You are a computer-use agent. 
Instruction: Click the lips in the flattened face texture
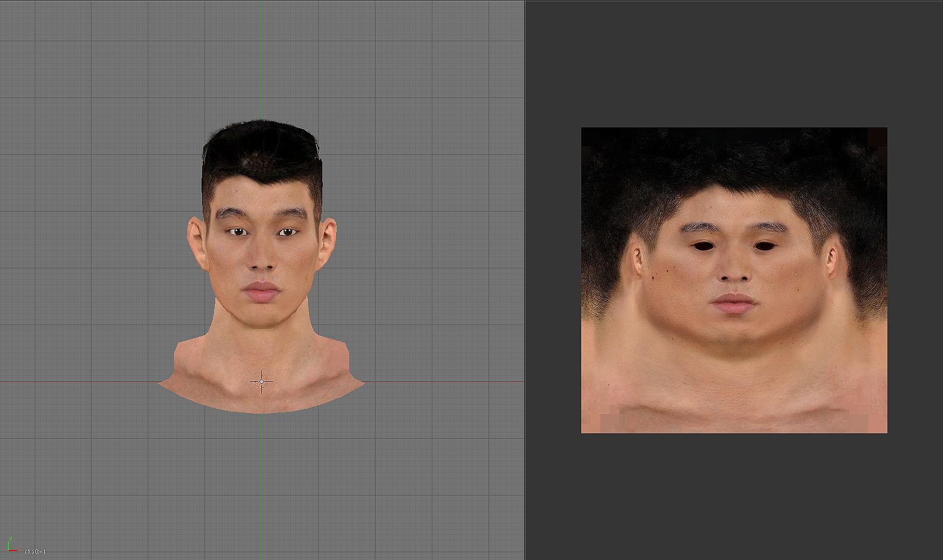pyautogui.click(x=734, y=302)
